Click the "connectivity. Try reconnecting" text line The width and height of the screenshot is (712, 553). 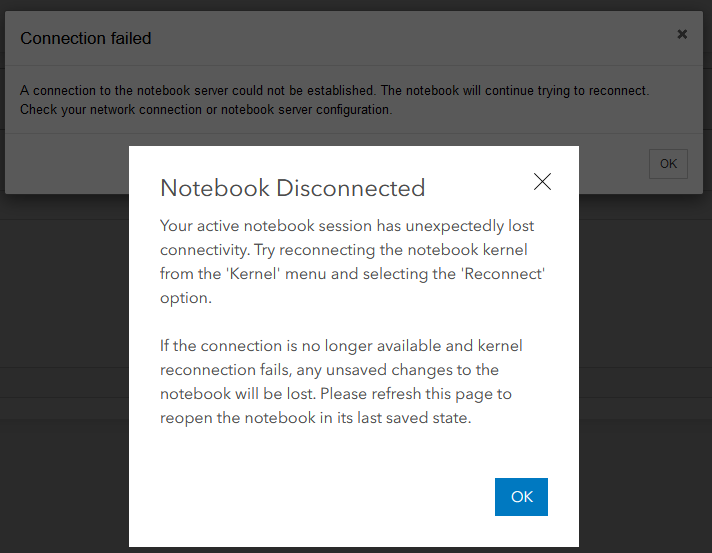(x=343, y=250)
